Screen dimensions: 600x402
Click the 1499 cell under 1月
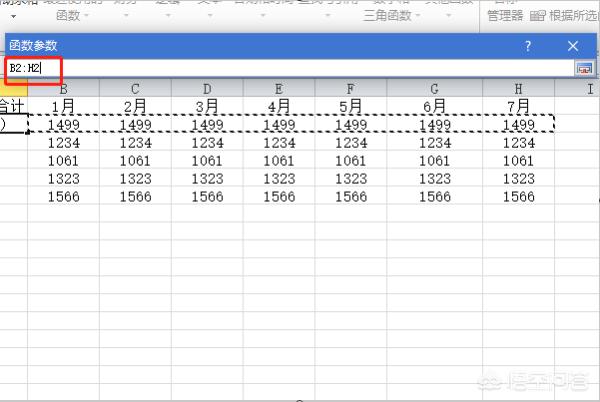click(x=64, y=124)
